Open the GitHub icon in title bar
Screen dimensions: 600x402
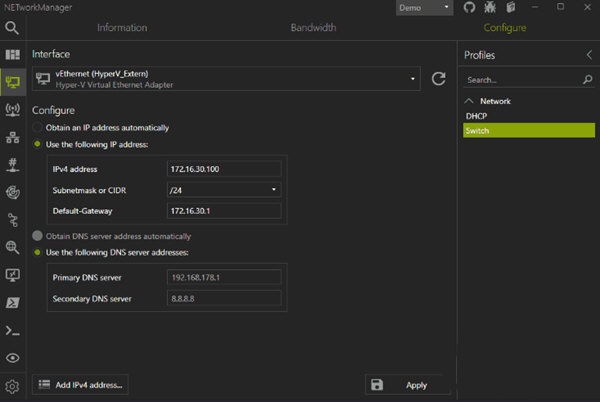click(x=470, y=8)
